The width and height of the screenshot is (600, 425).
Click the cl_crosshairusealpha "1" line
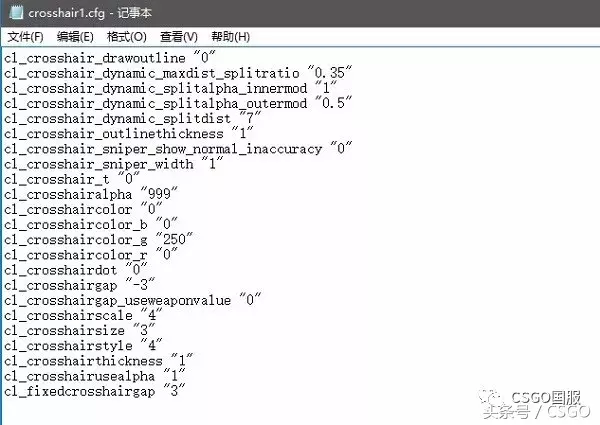(95, 376)
